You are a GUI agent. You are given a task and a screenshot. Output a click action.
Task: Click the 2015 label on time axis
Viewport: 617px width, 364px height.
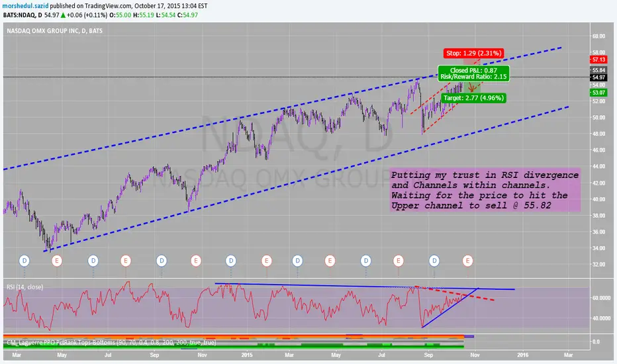pos(247,355)
